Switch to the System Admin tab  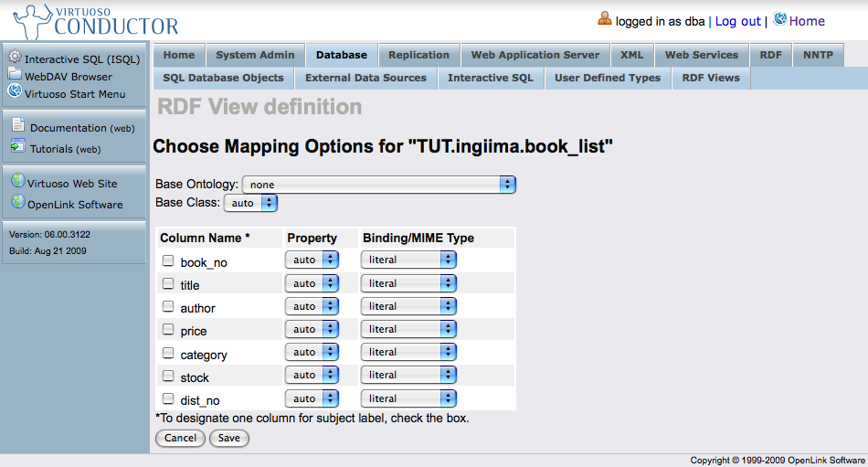point(255,55)
